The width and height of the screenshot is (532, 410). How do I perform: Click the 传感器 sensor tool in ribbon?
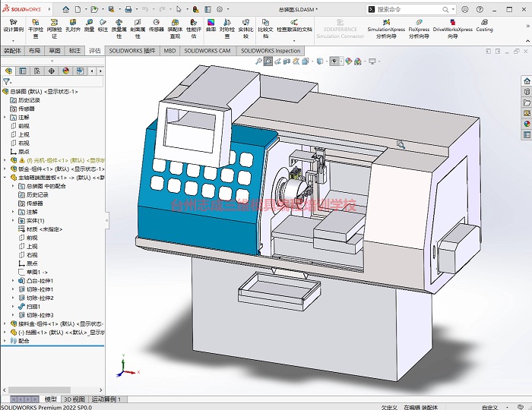156,25
